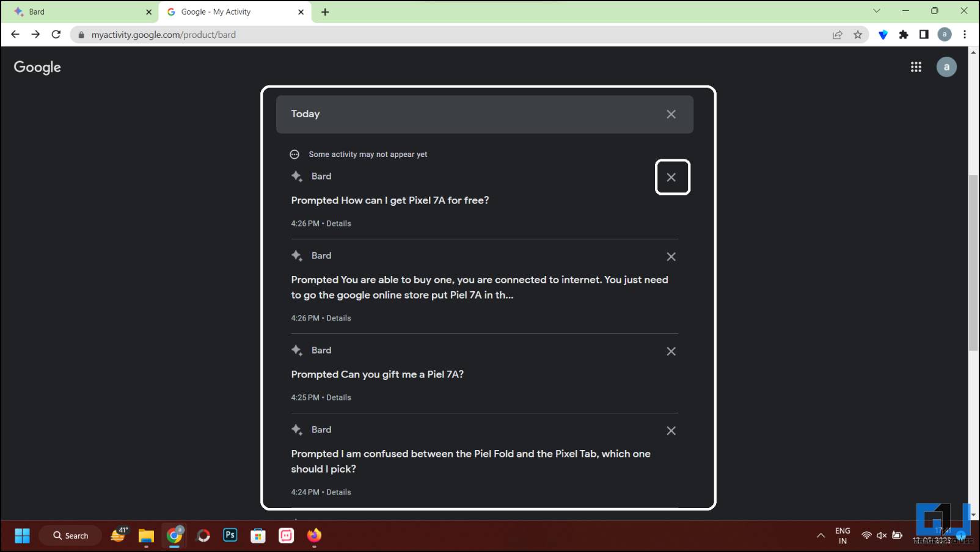980x552 pixels.
Task: Open Details for the 4:25 PM prompt
Action: (338, 398)
